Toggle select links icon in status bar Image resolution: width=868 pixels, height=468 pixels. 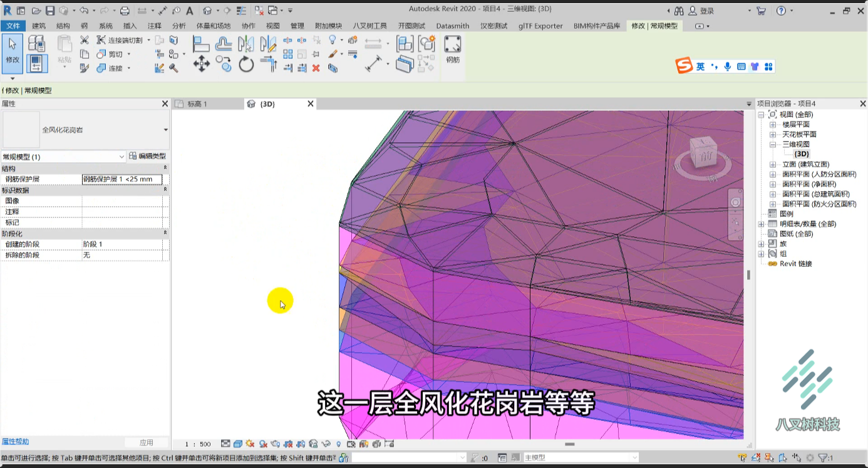[742, 458]
